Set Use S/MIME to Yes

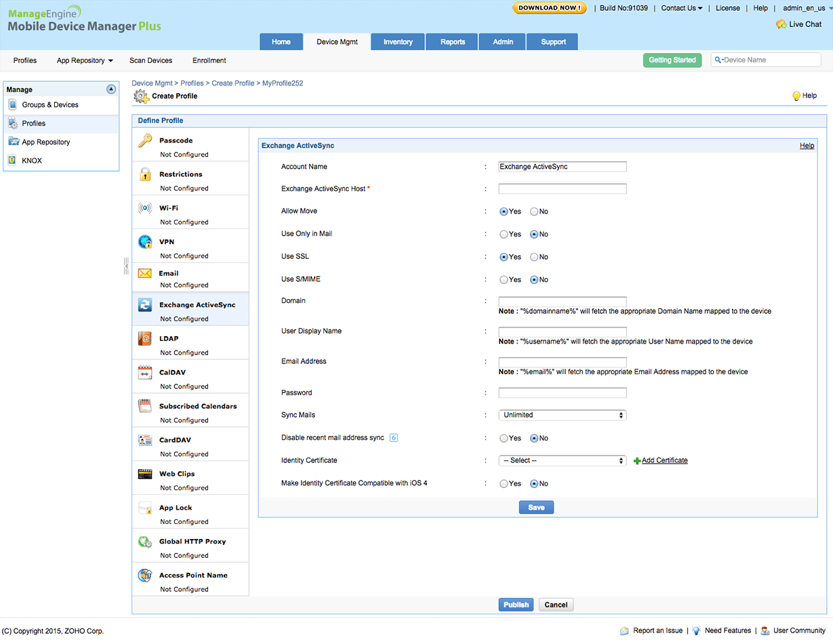pos(504,280)
